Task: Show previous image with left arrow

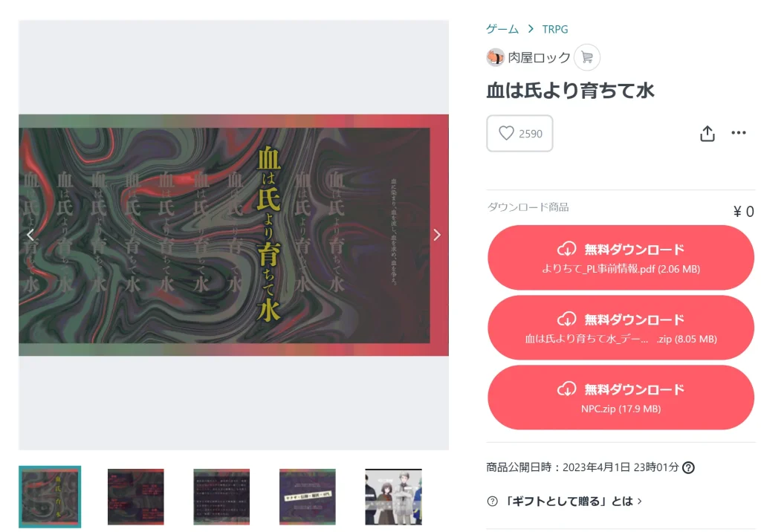Action: 30,235
